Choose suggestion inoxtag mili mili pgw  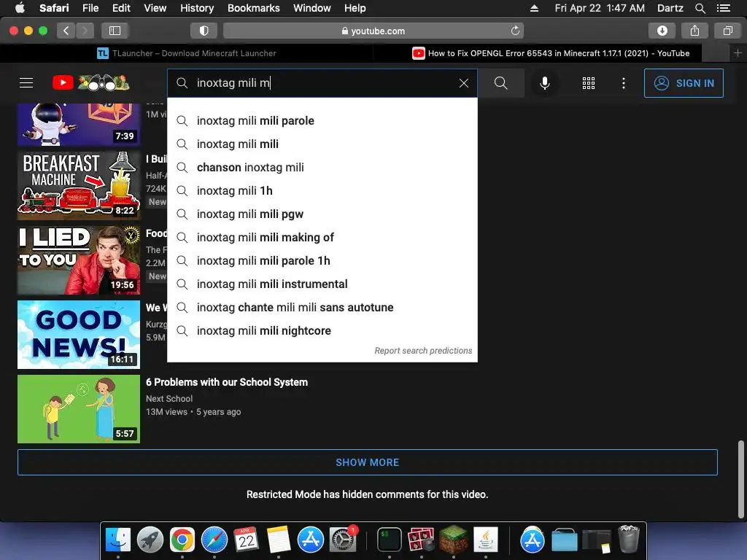[322, 214]
